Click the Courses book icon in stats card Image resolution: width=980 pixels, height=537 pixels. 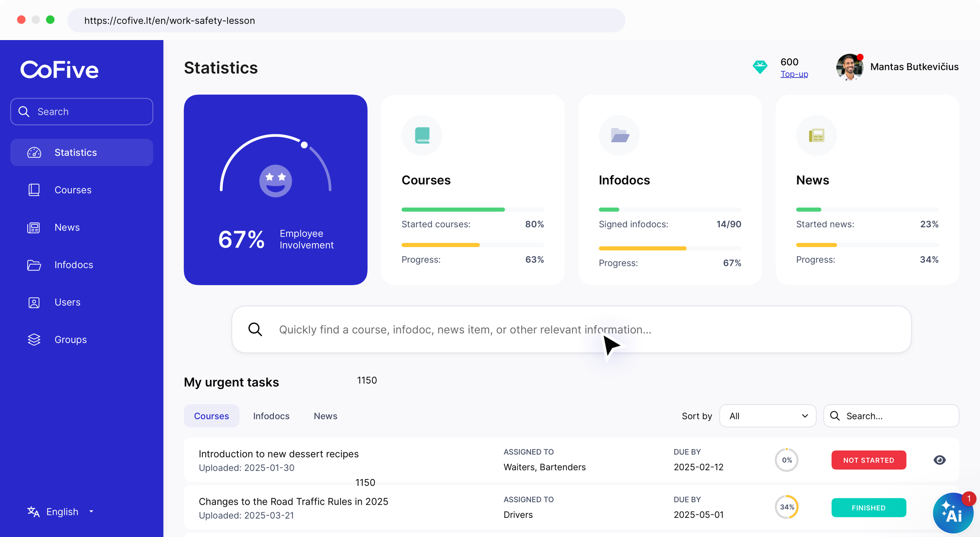(x=422, y=136)
